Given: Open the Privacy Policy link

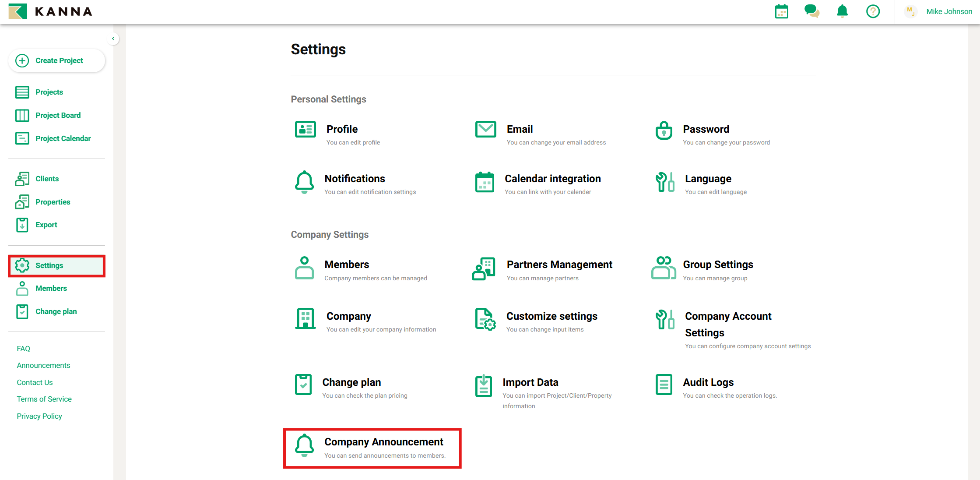Looking at the screenshot, I should pyautogui.click(x=39, y=416).
